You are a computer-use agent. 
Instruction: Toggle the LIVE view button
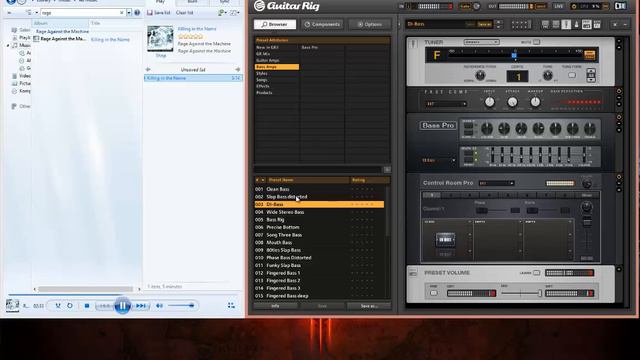(x=558, y=6)
